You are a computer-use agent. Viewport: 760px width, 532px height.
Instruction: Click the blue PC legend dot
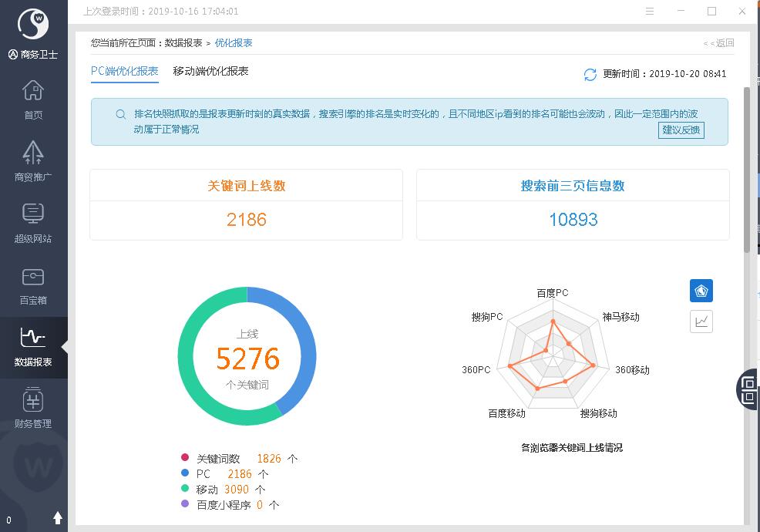185,474
